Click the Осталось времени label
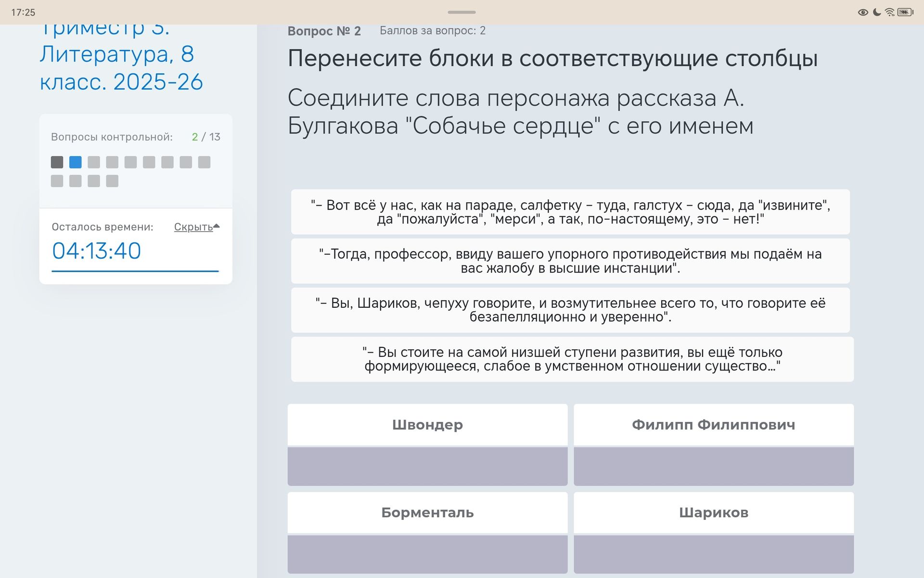This screenshot has height=578, width=924. click(103, 227)
